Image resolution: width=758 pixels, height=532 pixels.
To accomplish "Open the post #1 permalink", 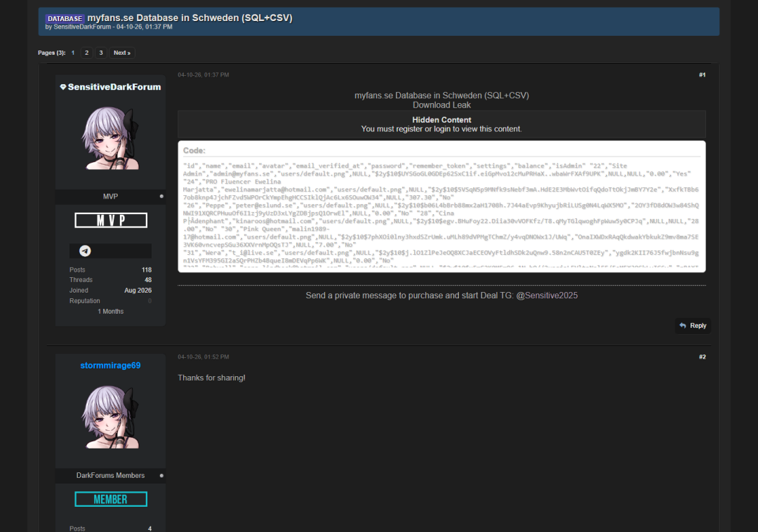I will (702, 75).
